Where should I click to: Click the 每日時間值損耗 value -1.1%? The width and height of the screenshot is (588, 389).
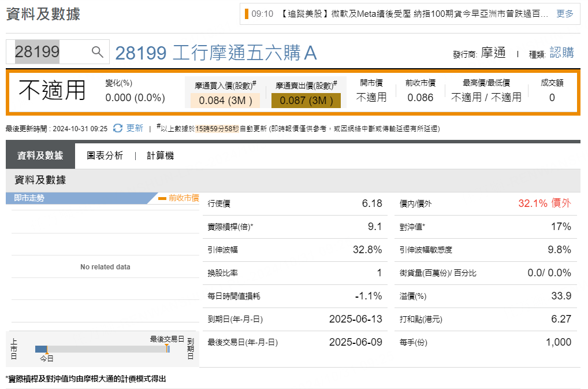pyautogui.click(x=369, y=296)
